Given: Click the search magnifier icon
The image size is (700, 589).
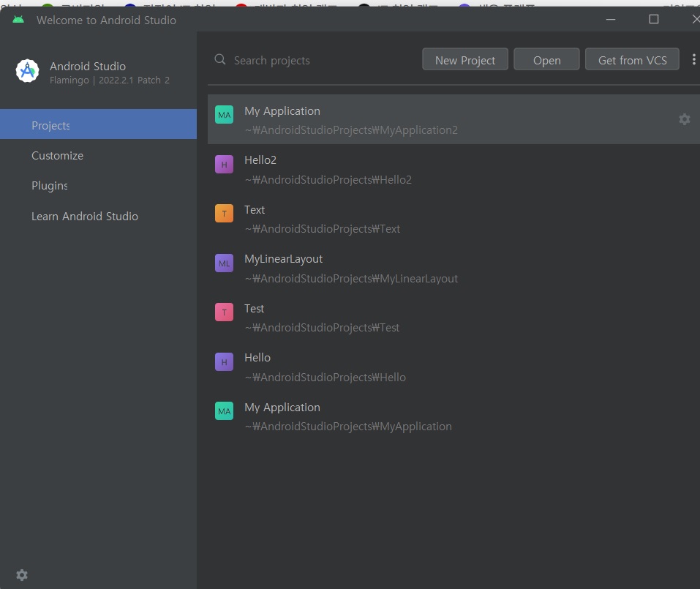Looking at the screenshot, I should (x=220, y=59).
